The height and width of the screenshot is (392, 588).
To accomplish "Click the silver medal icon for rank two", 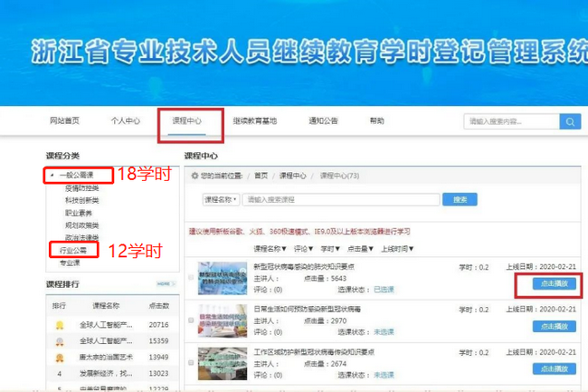I will tap(60, 341).
